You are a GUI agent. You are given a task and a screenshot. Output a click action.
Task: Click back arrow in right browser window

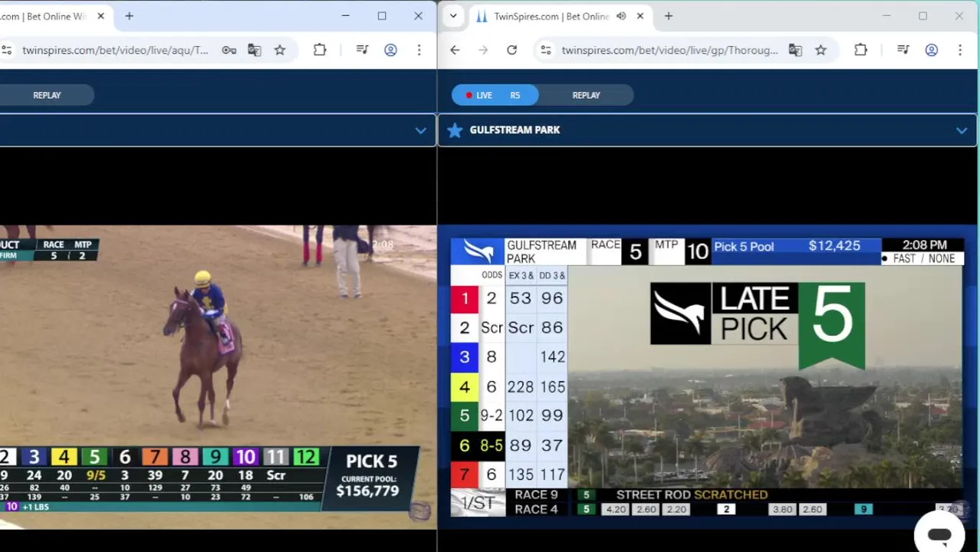click(455, 51)
